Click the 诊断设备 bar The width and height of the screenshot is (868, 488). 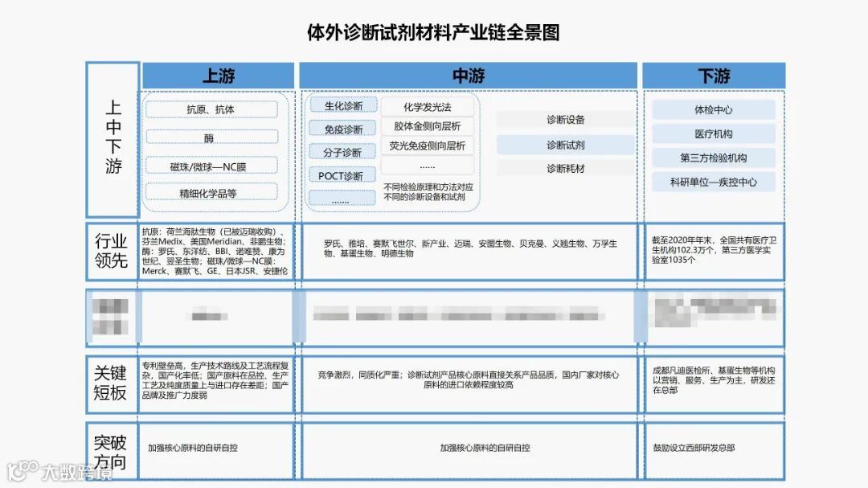[565, 119]
